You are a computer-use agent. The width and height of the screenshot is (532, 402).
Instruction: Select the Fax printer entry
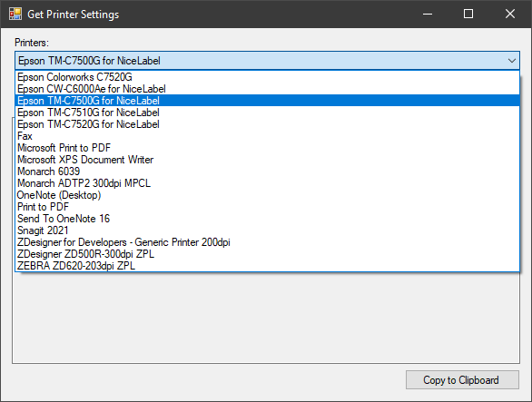(267, 136)
